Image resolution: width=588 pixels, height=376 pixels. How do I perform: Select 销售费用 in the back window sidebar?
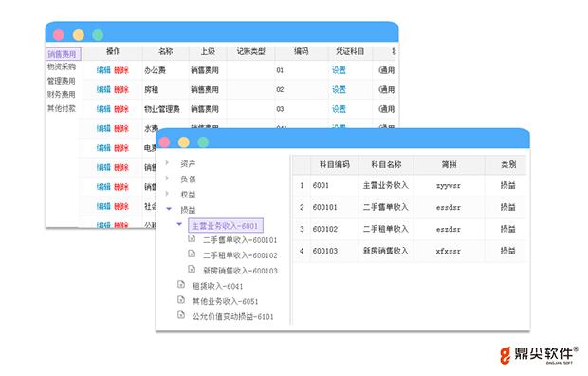[63, 54]
